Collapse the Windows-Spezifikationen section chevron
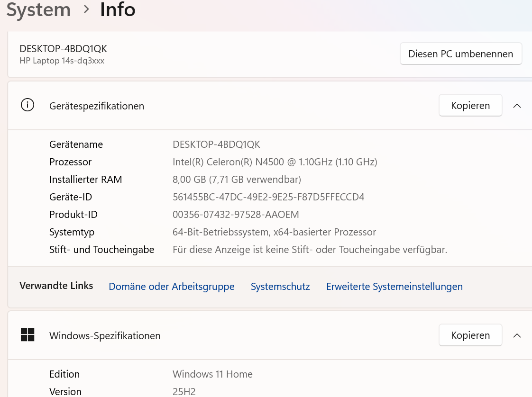Image resolution: width=532 pixels, height=397 pixels. (517, 335)
